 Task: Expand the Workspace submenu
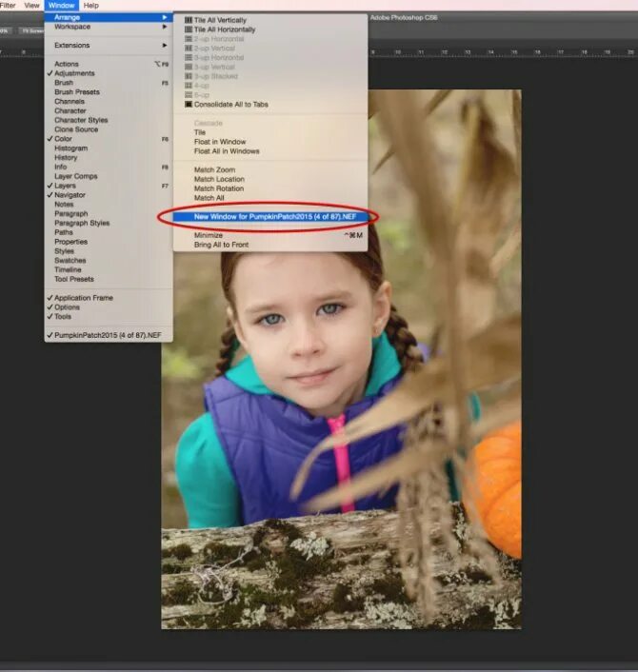(x=109, y=27)
